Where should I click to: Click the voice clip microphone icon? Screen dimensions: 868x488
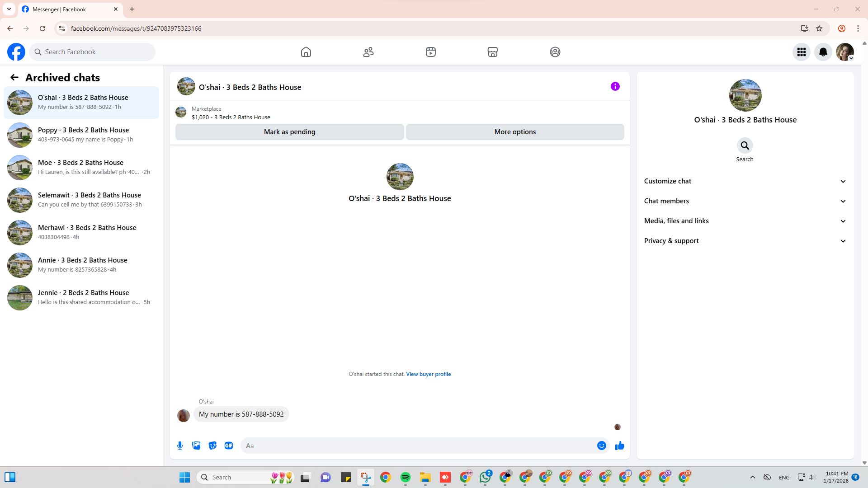pos(180,446)
